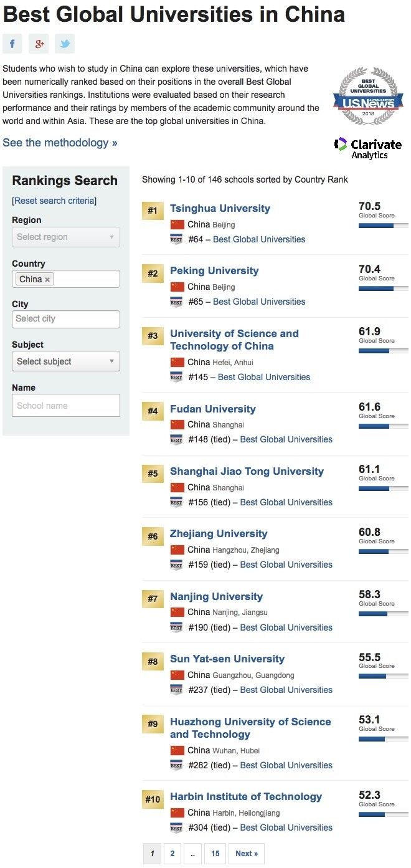Click the Select city text field
The image size is (411, 868).
pyautogui.click(x=66, y=319)
